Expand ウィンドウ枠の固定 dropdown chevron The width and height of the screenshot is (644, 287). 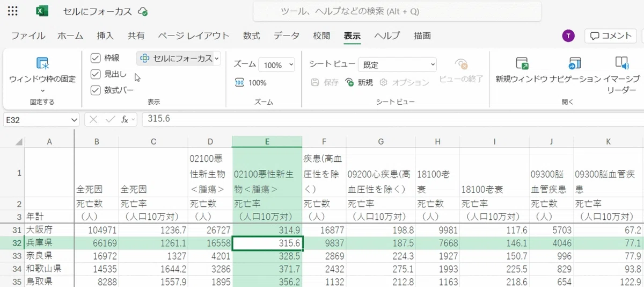[42, 90]
